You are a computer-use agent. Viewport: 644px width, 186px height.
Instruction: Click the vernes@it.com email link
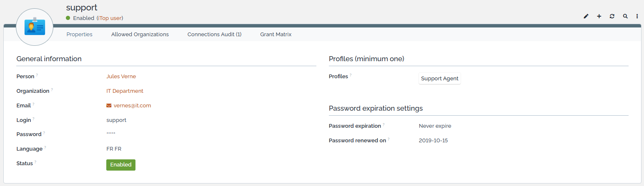(133, 106)
